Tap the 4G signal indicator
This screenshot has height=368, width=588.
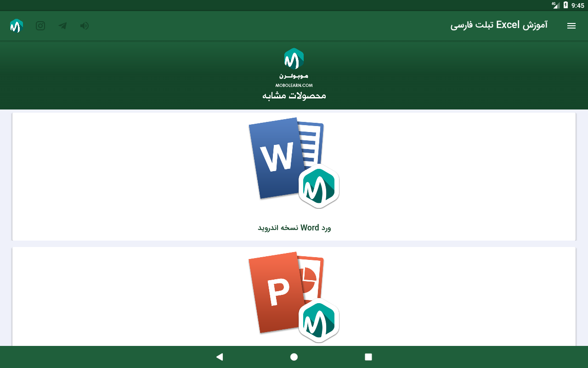coord(555,5)
